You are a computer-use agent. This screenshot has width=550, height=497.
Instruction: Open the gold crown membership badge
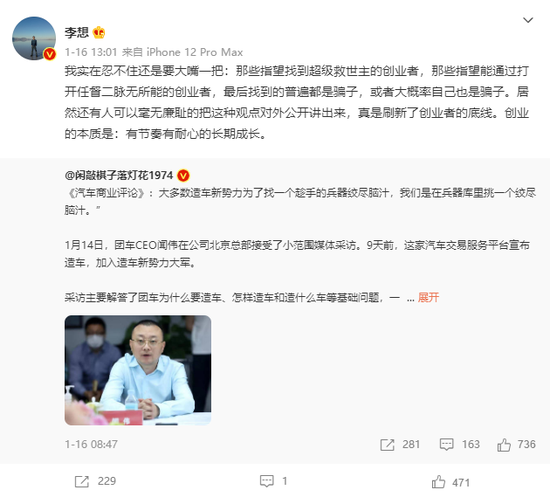(x=99, y=33)
